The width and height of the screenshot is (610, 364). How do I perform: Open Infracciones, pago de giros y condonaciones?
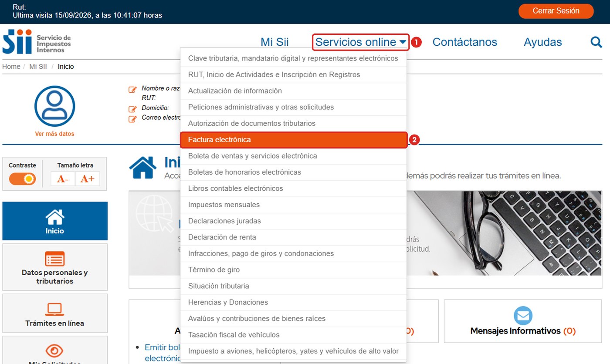click(294, 253)
